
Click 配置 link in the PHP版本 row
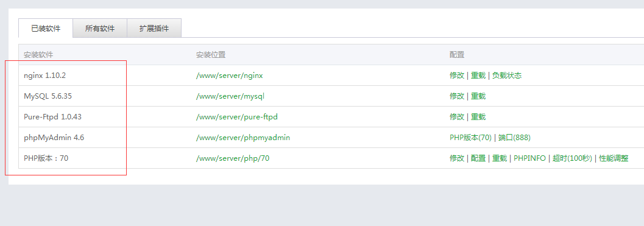pyautogui.click(x=478, y=158)
